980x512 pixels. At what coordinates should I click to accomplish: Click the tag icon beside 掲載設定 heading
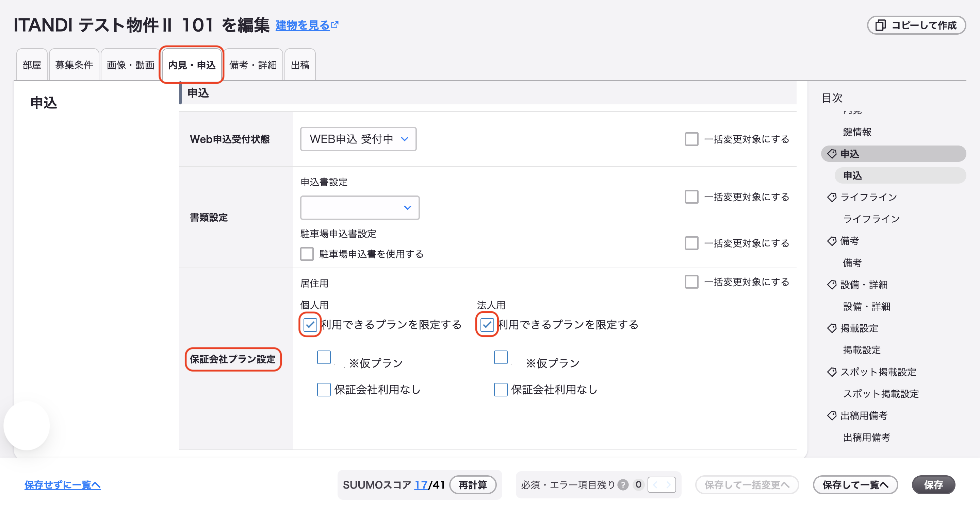click(x=832, y=328)
